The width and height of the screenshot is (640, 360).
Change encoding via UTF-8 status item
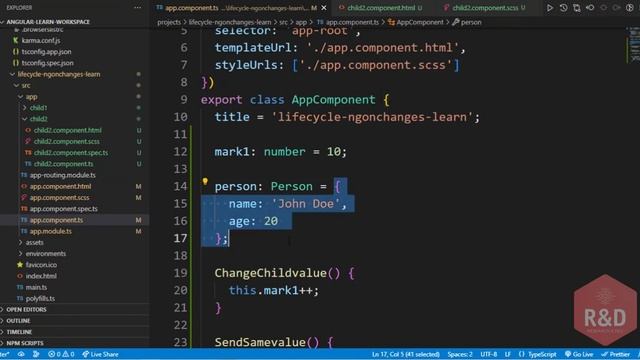489,354
